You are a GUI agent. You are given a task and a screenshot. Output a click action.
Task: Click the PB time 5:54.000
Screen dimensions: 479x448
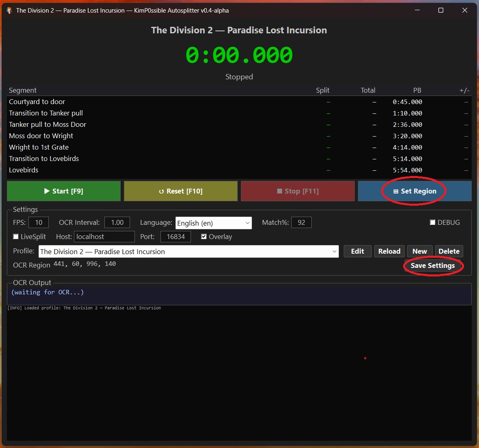tap(407, 170)
